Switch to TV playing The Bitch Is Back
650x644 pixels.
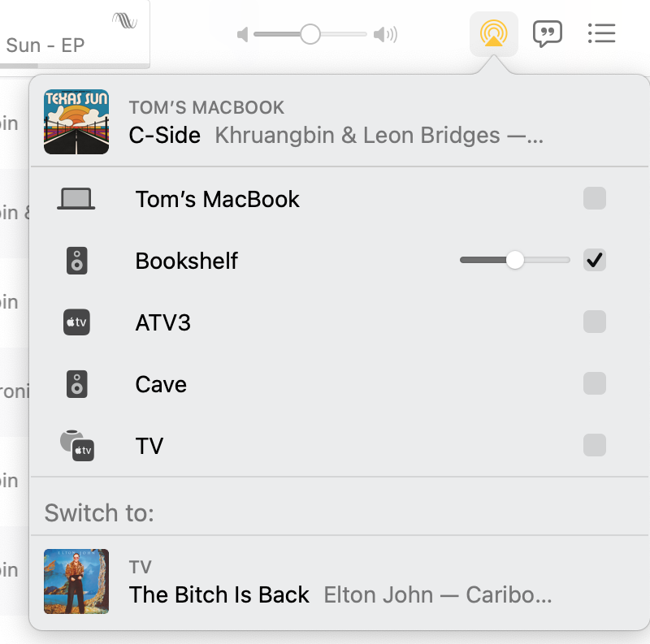325,581
